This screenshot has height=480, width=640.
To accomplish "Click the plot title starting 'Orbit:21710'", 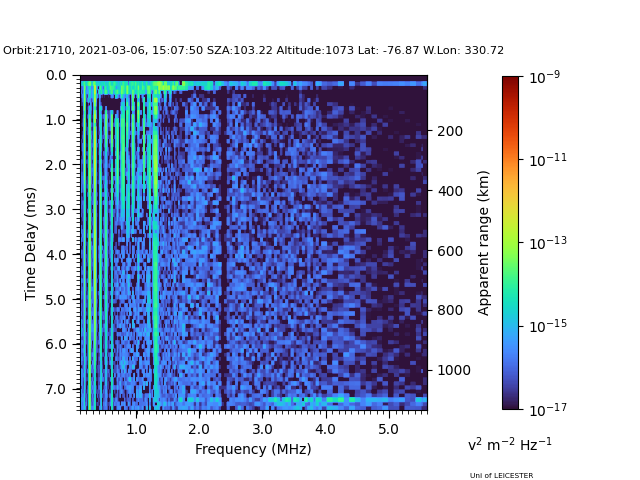I will (253, 51).
